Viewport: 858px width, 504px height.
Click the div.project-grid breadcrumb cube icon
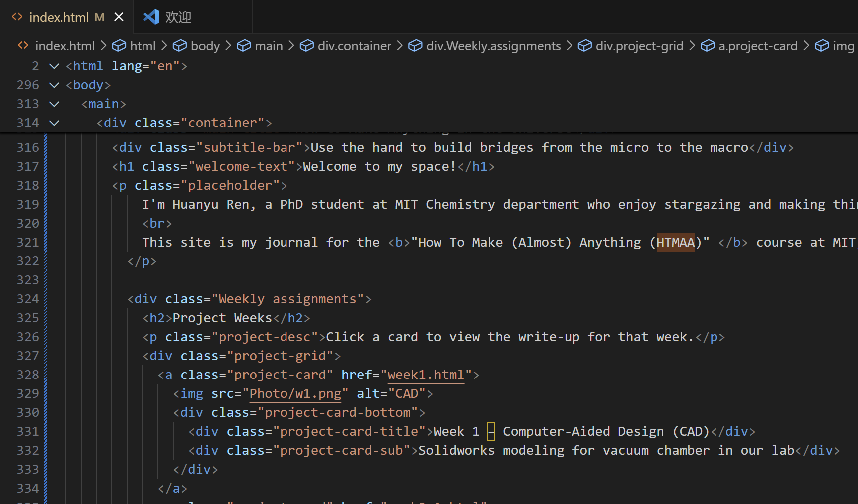[x=584, y=46]
